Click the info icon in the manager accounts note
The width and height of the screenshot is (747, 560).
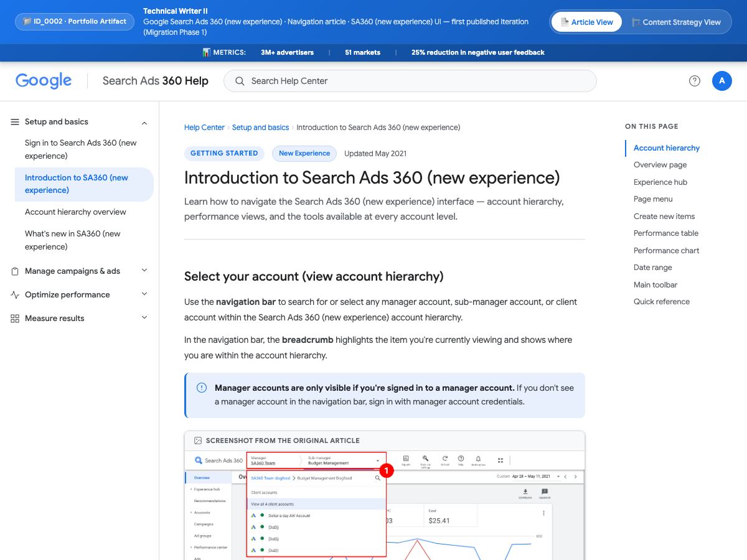(202, 388)
